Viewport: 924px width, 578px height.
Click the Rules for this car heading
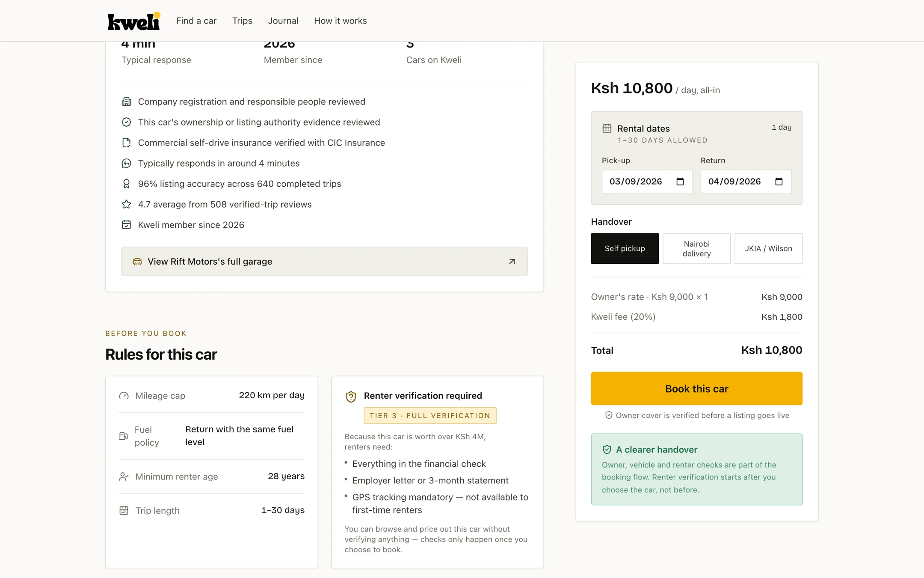click(161, 355)
